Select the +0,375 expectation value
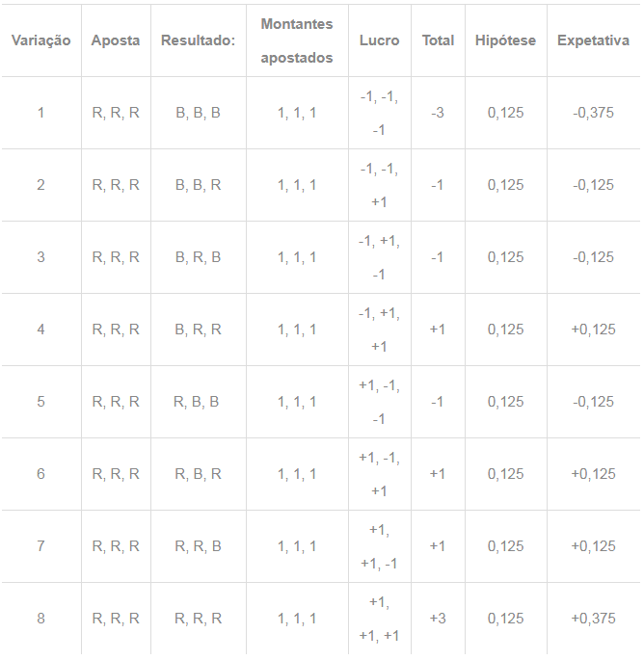 click(593, 619)
